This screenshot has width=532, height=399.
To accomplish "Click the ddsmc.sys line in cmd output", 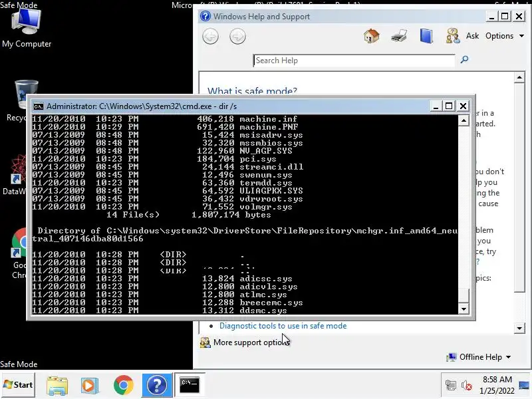I will (x=160, y=310).
